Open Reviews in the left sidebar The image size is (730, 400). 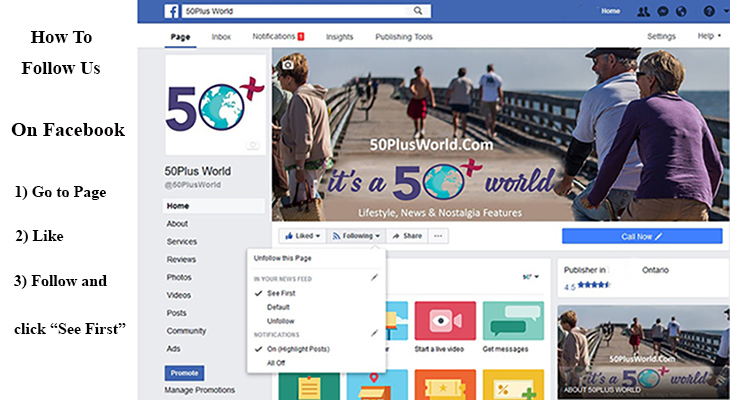181,259
